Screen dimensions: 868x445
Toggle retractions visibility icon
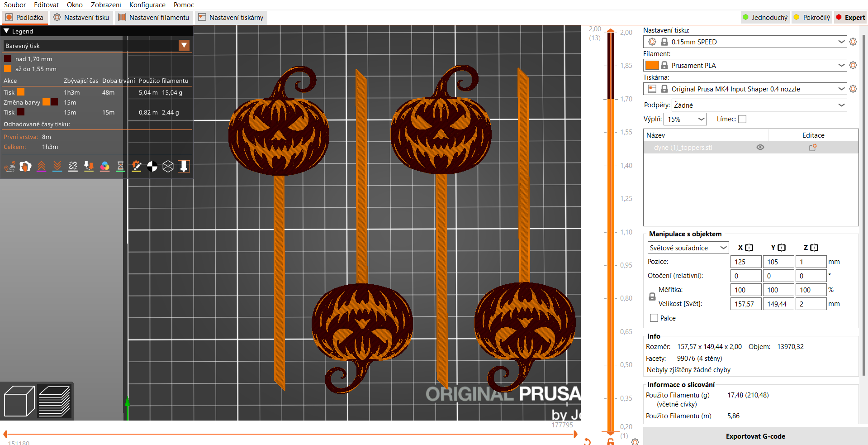(42, 167)
